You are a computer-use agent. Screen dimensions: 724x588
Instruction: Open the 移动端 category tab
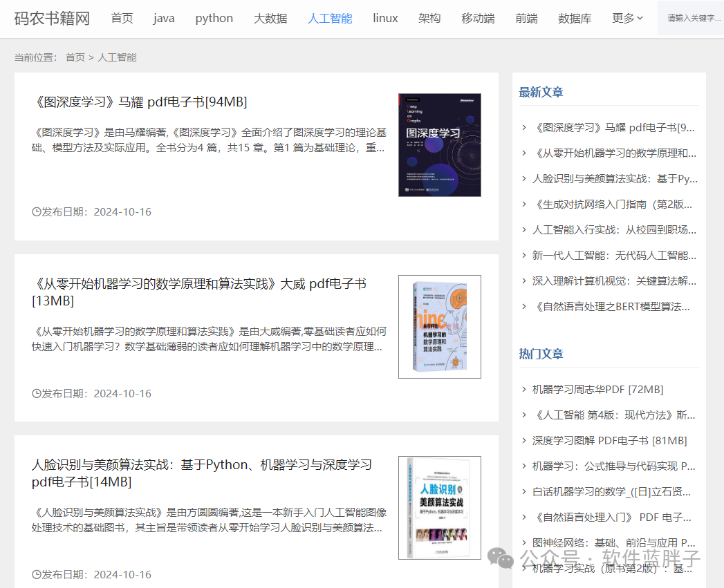coord(478,19)
